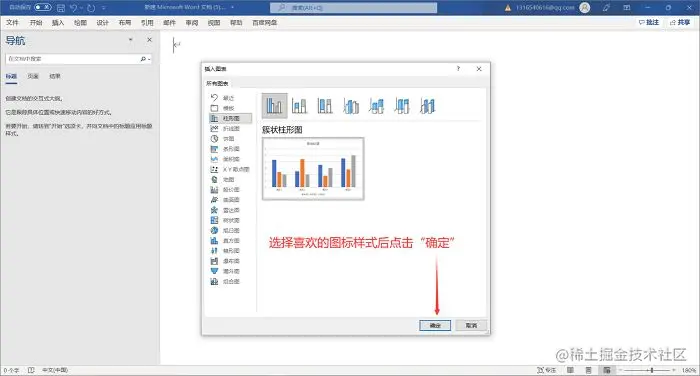Screen dimensions: 700x376
Task: Click the Undo arrow icon
Action: coord(74,8)
